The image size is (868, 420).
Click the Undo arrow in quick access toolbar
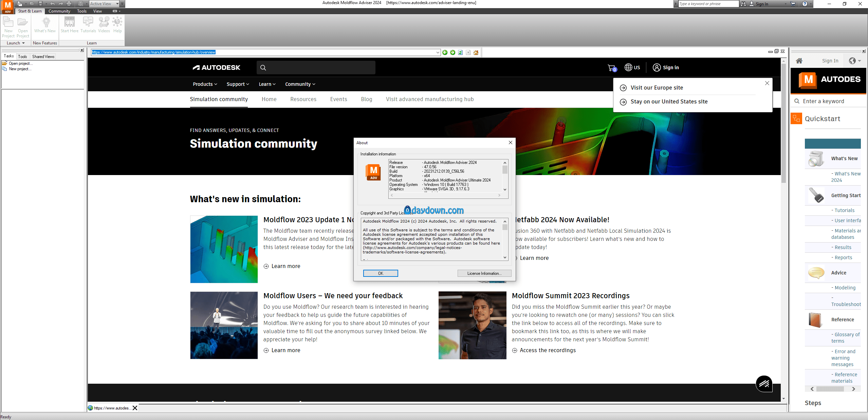coord(52,4)
